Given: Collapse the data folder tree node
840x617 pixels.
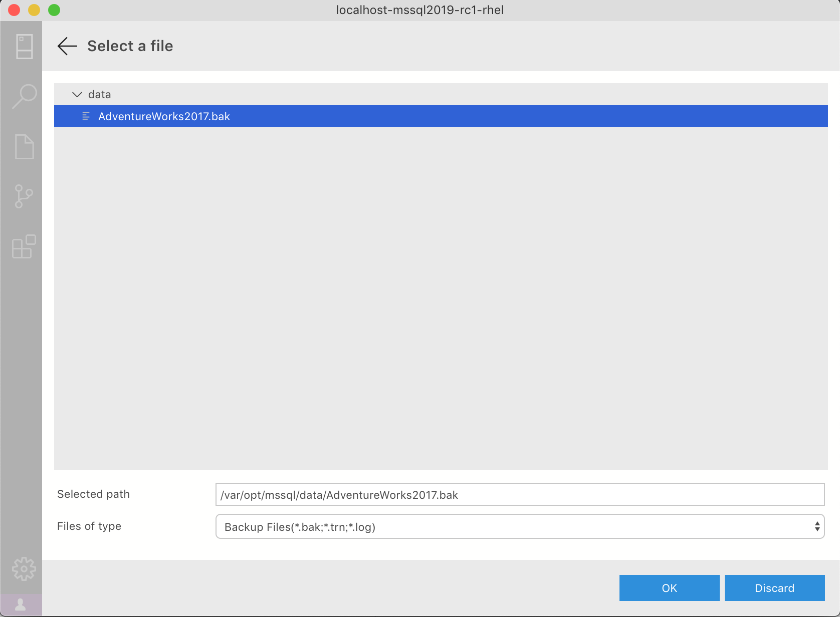Looking at the screenshot, I should (x=77, y=94).
